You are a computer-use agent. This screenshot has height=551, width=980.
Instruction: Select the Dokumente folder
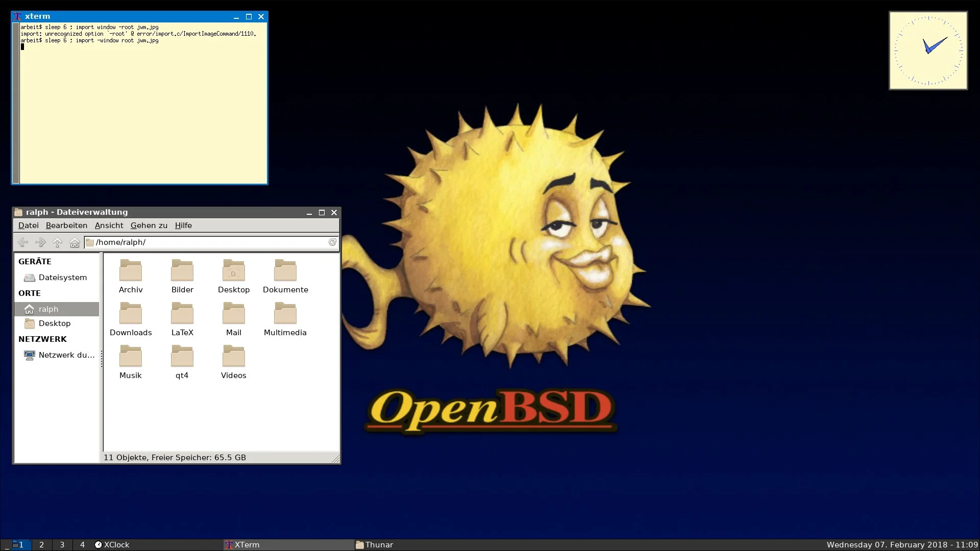tap(285, 277)
